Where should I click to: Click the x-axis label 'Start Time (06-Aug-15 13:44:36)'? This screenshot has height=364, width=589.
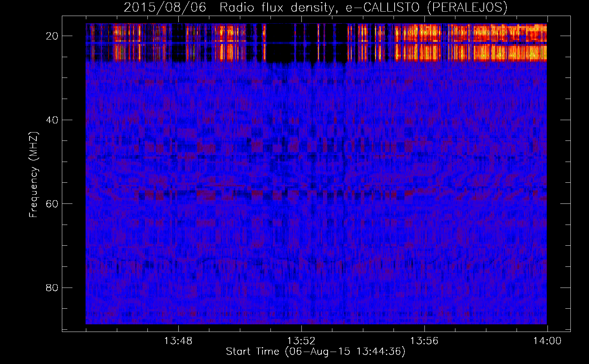click(316, 352)
